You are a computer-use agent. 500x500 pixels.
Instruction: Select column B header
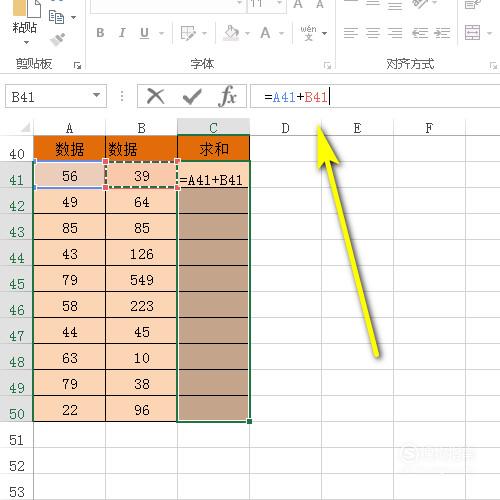pos(141,128)
